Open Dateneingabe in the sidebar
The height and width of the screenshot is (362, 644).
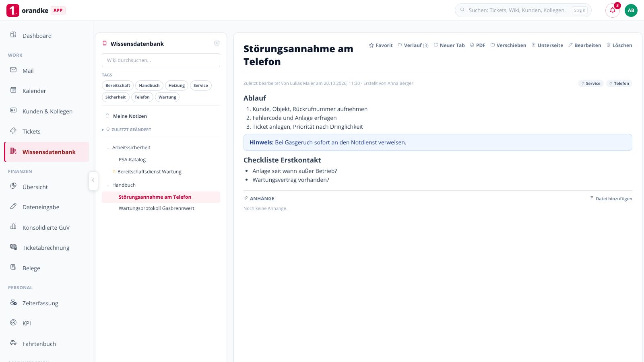click(x=46, y=207)
